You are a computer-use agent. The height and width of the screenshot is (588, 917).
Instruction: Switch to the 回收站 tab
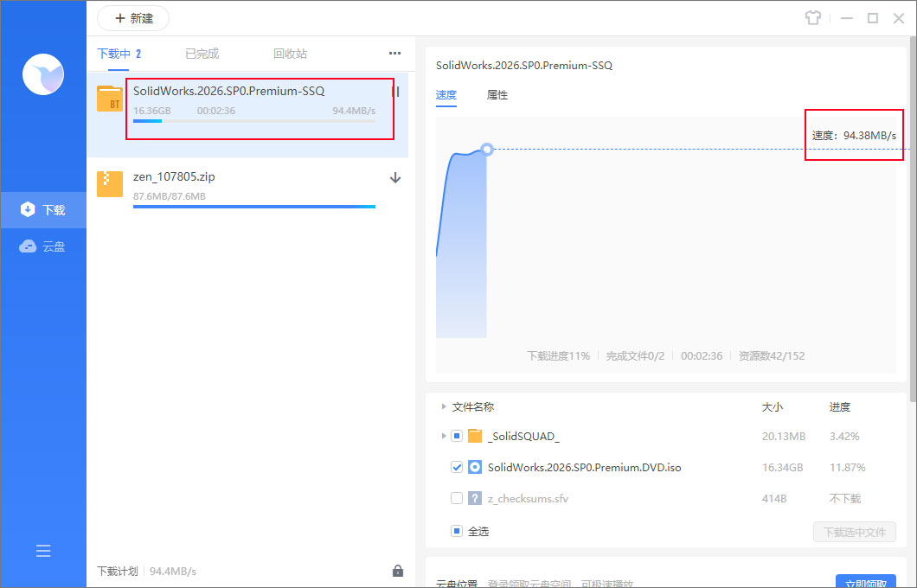(x=290, y=54)
